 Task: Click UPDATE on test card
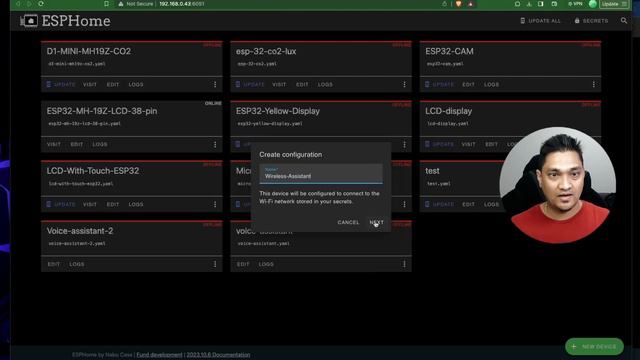(440, 204)
